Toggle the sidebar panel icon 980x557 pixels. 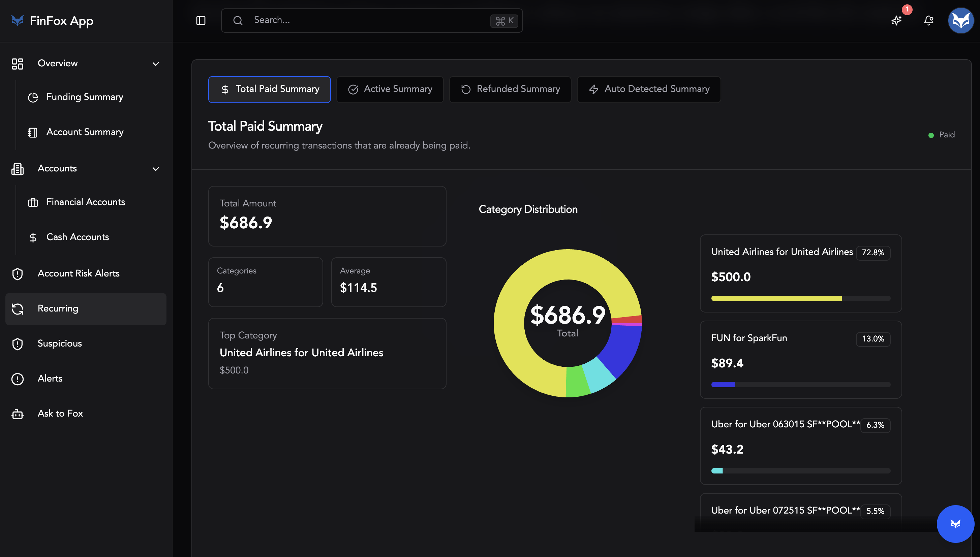[201, 20]
